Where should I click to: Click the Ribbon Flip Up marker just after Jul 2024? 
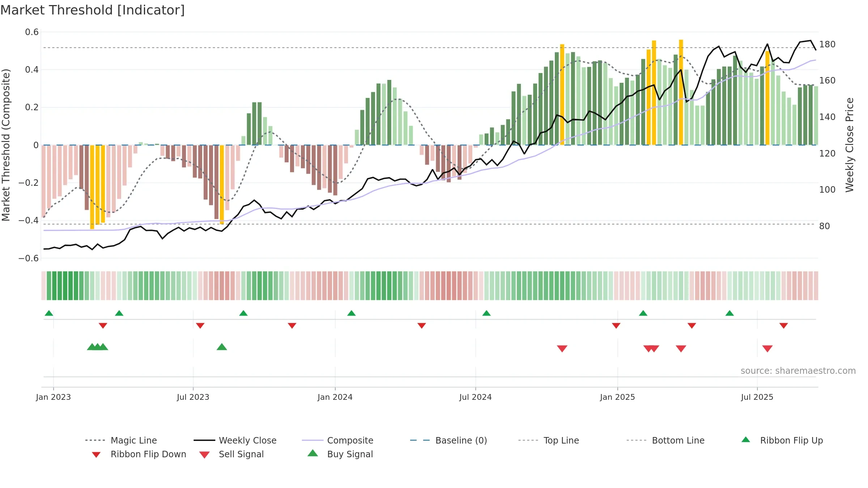[486, 313]
